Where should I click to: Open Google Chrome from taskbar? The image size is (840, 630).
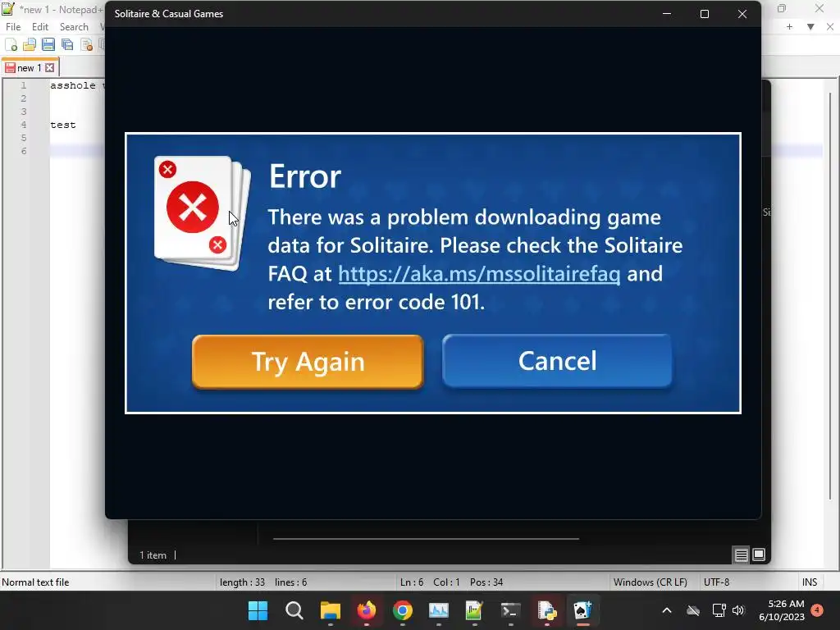pos(402,610)
